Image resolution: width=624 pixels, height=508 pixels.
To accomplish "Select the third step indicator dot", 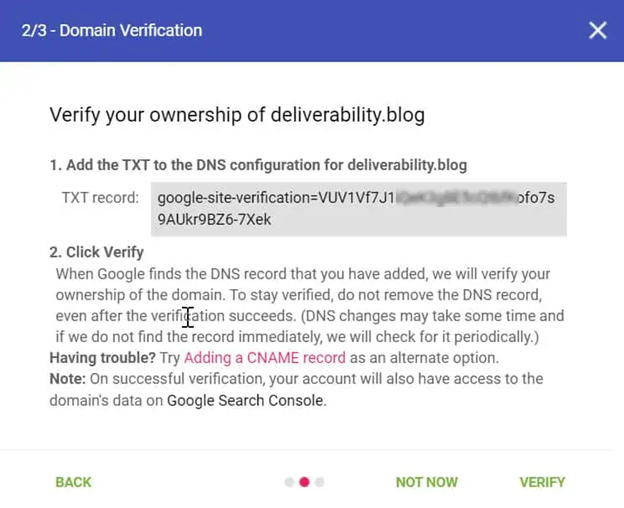I will point(320,482).
